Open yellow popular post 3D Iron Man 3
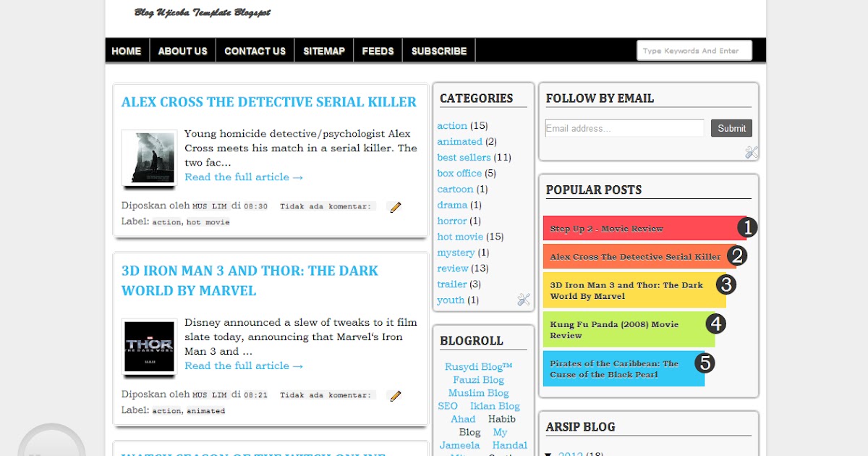The height and width of the screenshot is (456, 868). pyautogui.click(x=626, y=291)
